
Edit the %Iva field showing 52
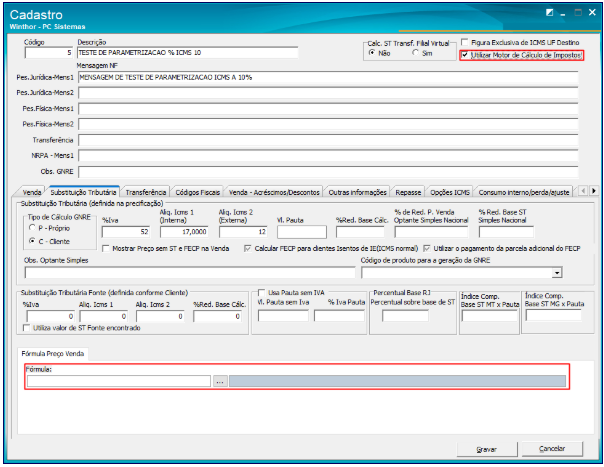[x=126, y=232]
